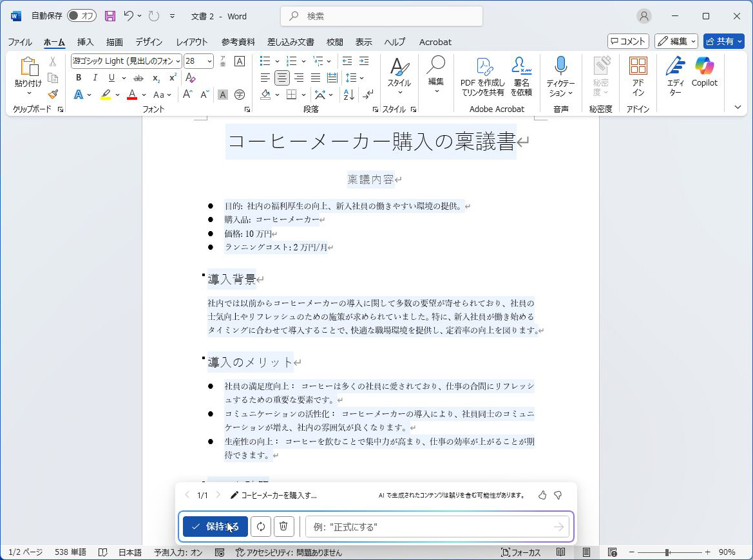The image size is (753, 560).
Task: Open the 校閲 ribbon tab
Action: pyautogui.click(x=334, y=42)
